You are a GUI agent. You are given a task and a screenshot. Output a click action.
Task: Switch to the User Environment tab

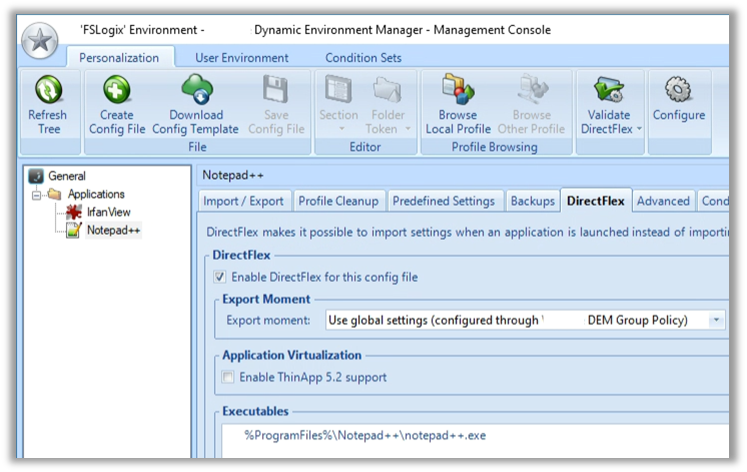[x=241, y=58]
